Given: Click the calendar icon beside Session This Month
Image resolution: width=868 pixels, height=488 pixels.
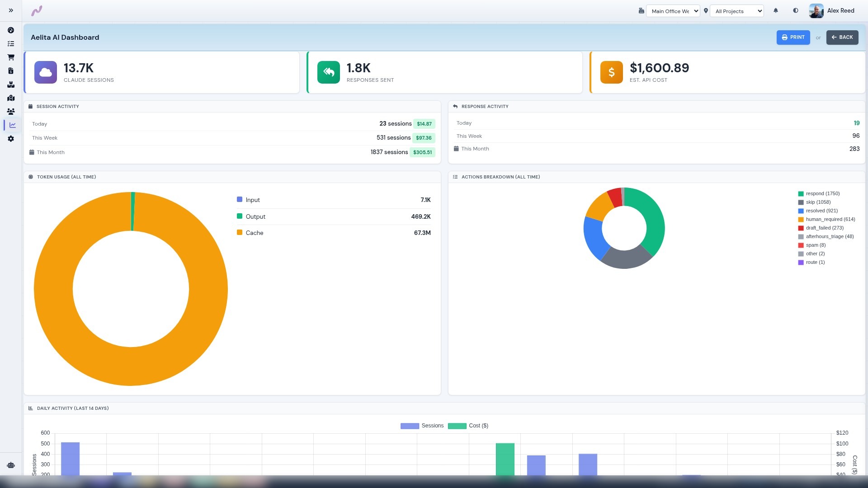Looking at the screenshot, I should coord(32,152).
